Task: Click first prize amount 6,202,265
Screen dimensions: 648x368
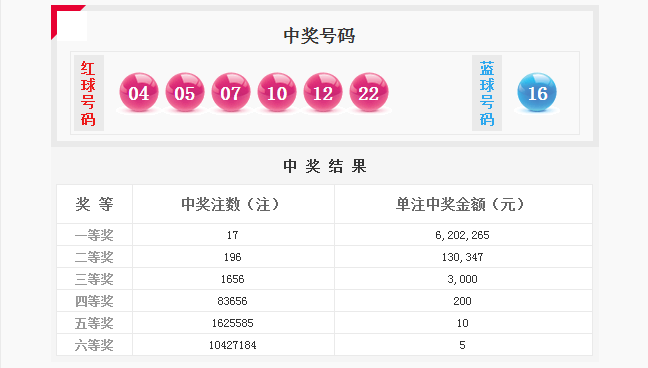Action: (462, 235)
